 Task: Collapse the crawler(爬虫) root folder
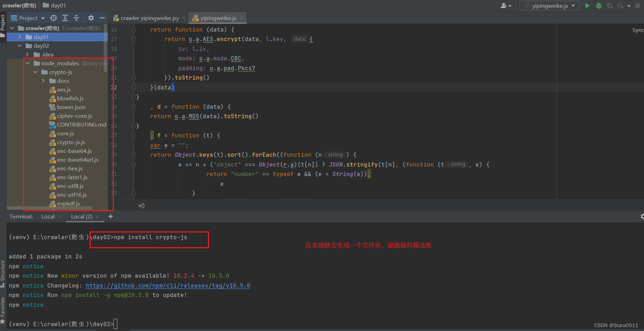(12, 28)
